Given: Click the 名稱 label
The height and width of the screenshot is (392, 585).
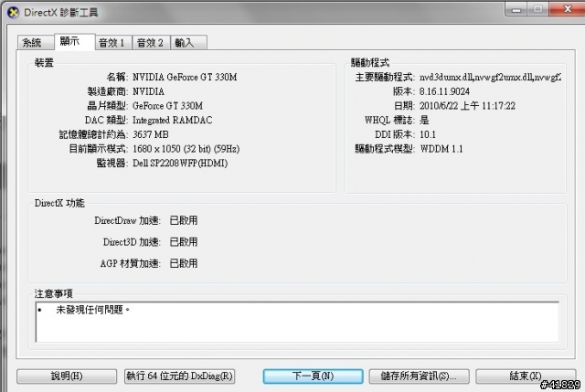Looking at the screenshot, I should coord(117,77).
